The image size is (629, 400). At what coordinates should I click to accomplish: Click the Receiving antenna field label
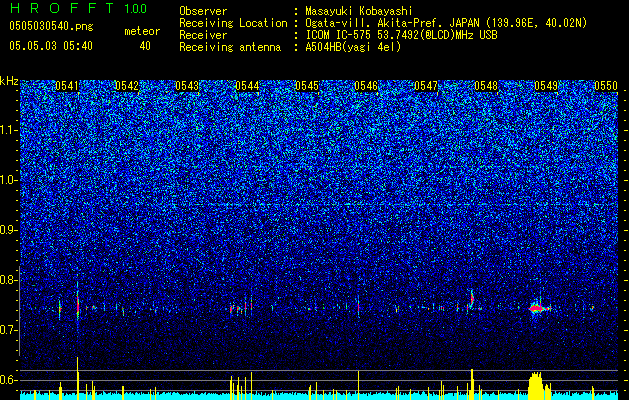click(x=230, y=47)
